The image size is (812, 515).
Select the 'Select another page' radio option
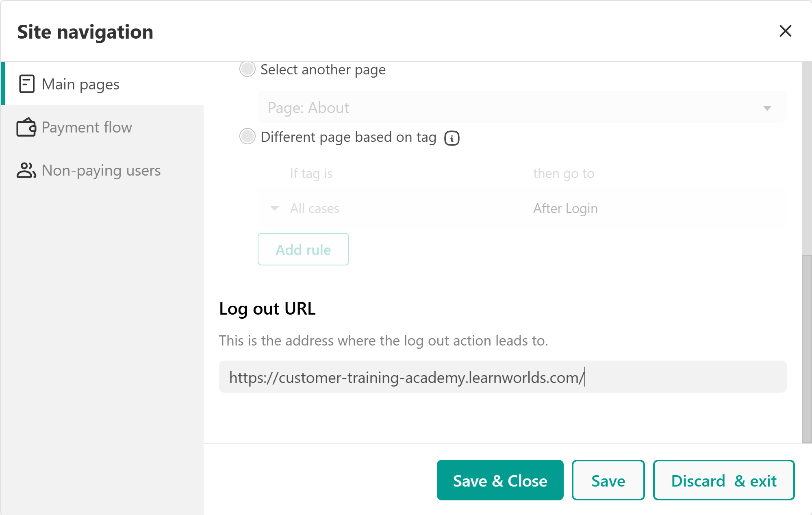[247, 69]
